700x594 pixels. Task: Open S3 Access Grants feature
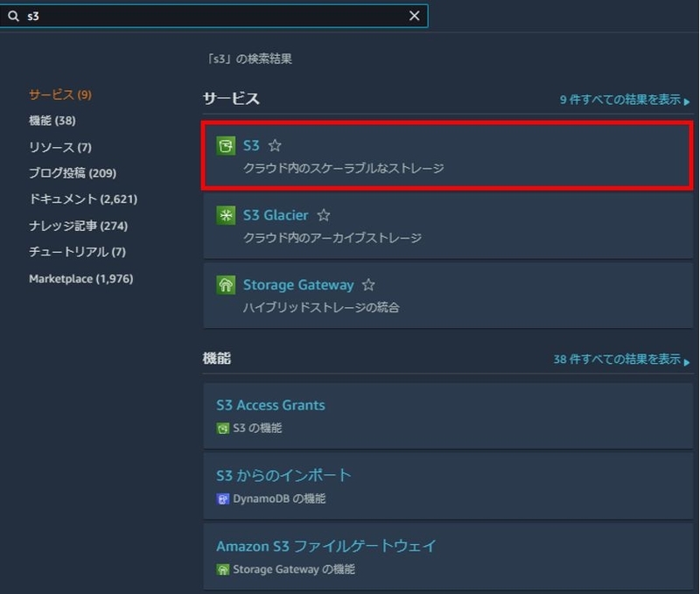point(270,405)
